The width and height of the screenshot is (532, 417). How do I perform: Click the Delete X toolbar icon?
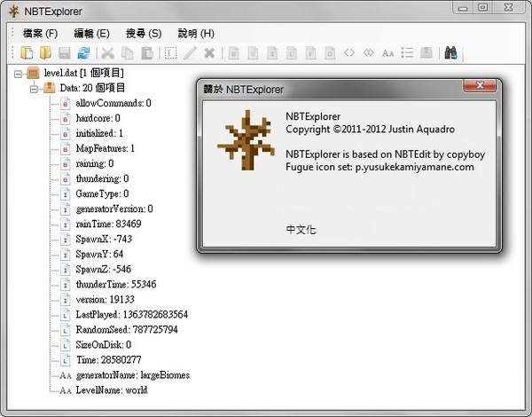pos(209,53)
